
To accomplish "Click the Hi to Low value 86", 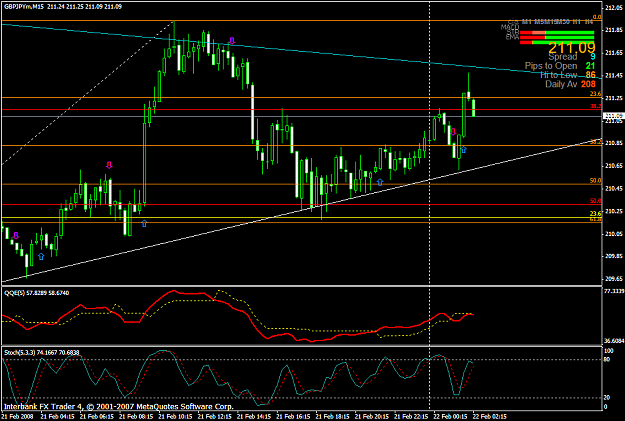I will click(x=590, y=75).
